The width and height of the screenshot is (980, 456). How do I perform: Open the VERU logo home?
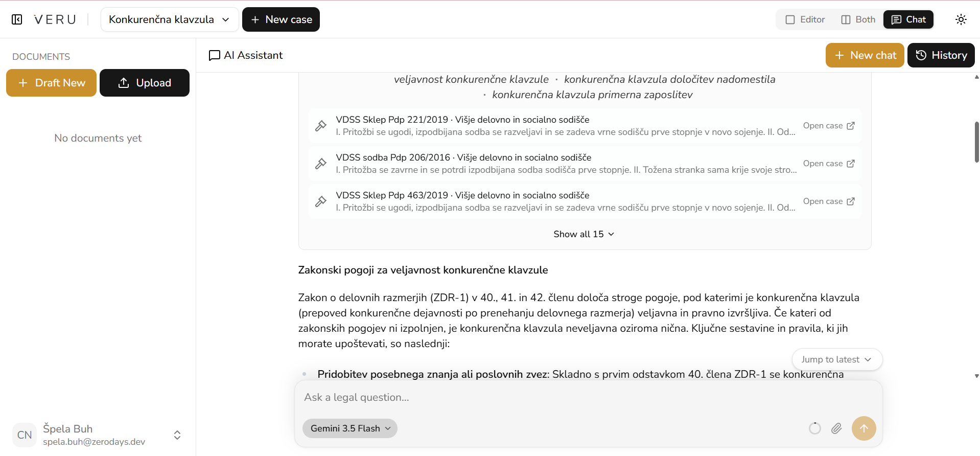pyautogui.click(x=55, y=19)
